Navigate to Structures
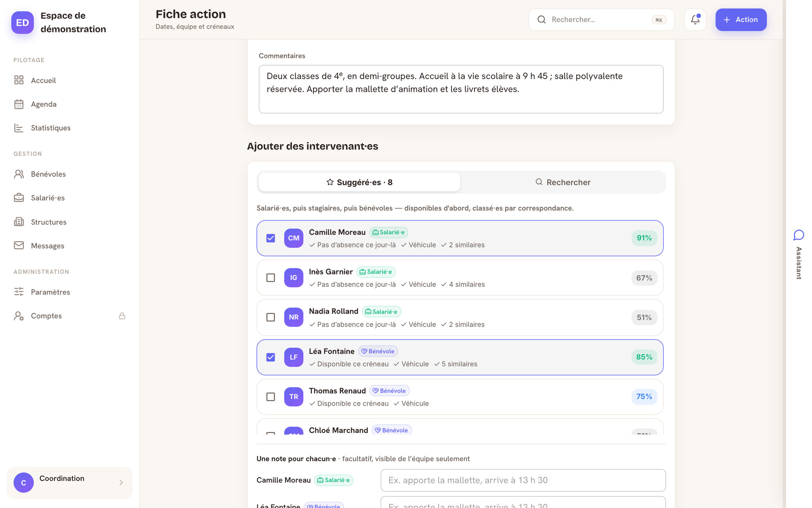The height and width of the screenshot is (508, 812). click(69, 222)
